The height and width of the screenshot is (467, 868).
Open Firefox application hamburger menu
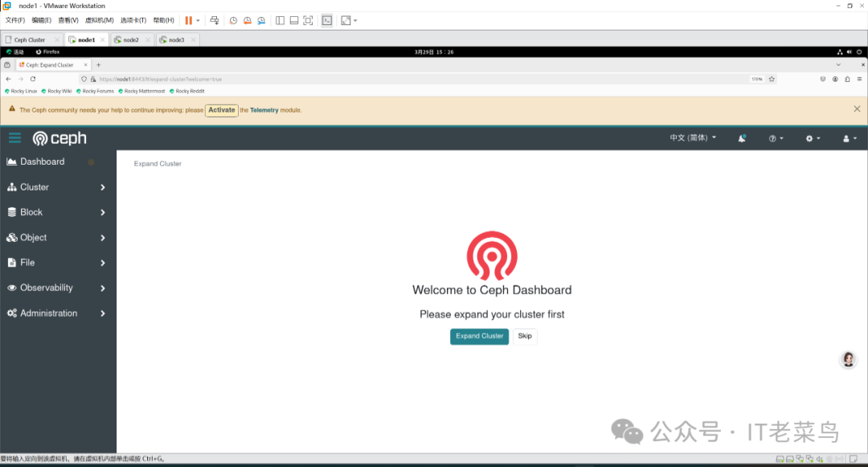click(x=859, y=79)
